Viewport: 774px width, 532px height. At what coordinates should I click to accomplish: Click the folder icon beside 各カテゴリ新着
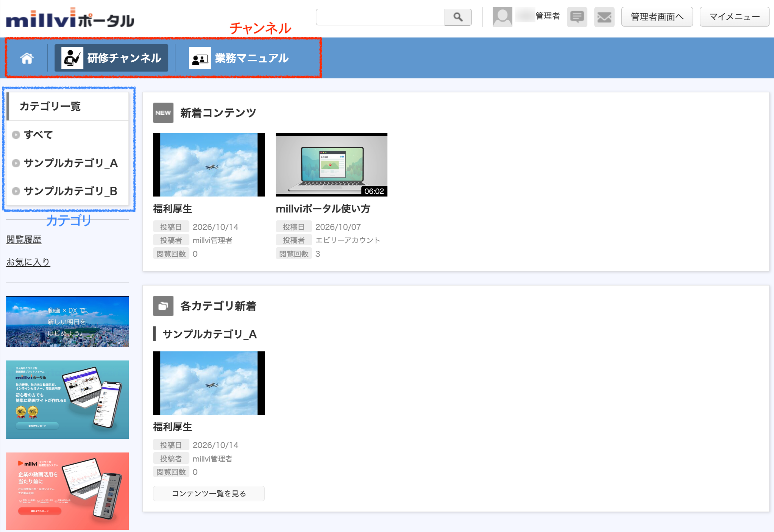[163, 306]
